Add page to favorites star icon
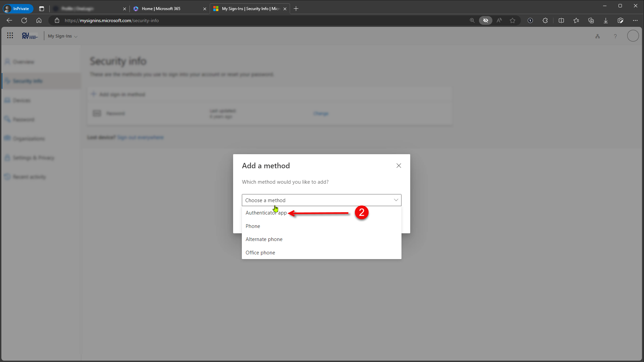This screenshot has width=644, height=362. [x=513, y=20]
